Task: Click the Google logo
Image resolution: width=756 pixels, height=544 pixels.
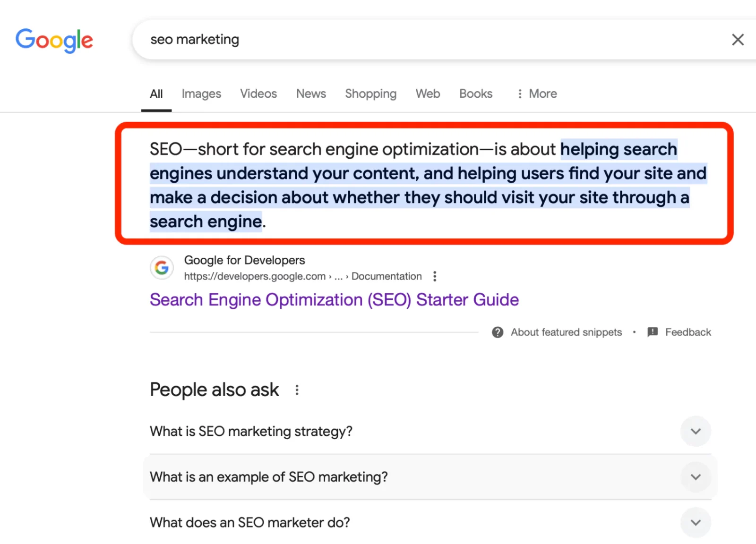Action: (x=54, y=41)
